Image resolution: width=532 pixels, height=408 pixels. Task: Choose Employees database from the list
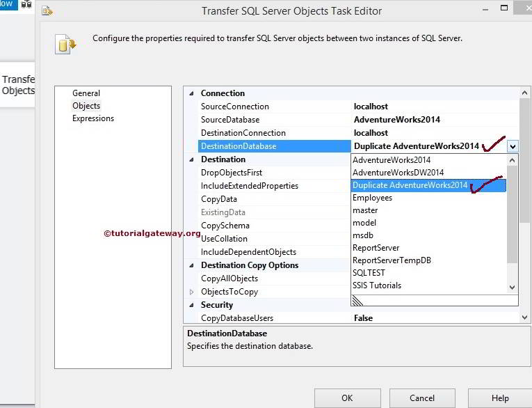(x=429, y=198)
